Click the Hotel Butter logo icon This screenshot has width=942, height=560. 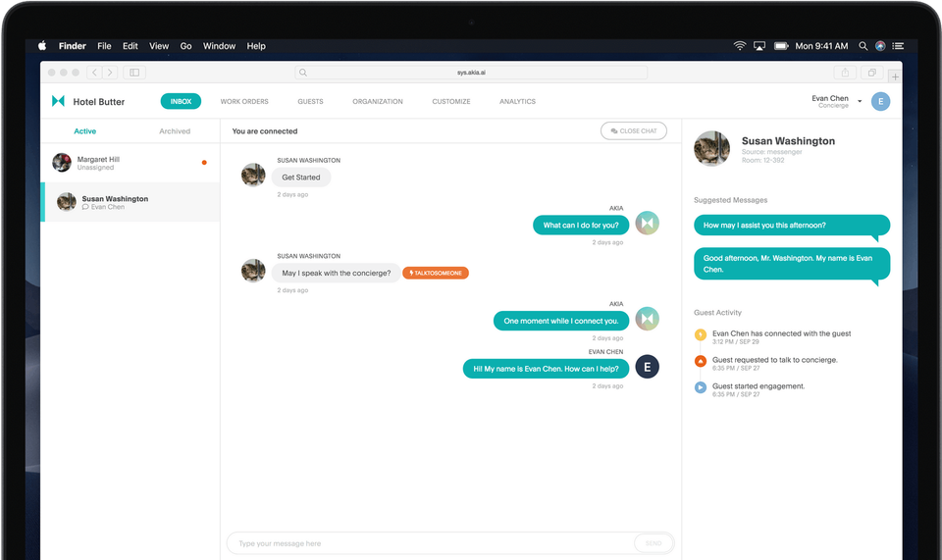[58, 101]
